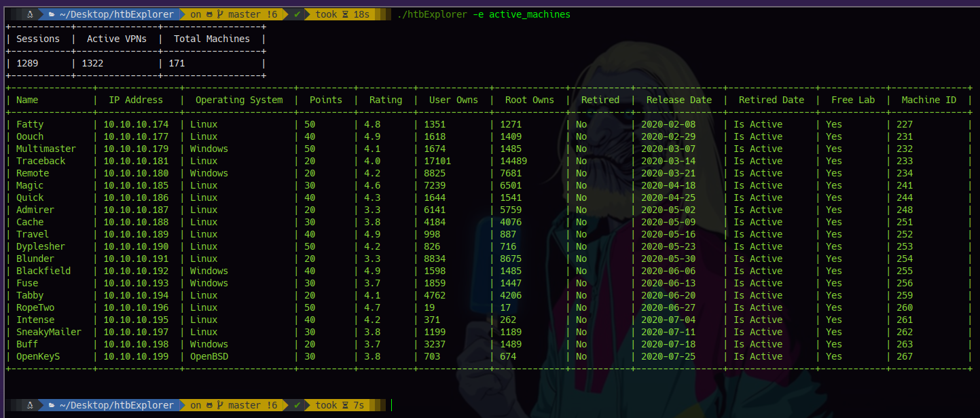Click the green text cursor after 'took 7s'

point(392,405)
